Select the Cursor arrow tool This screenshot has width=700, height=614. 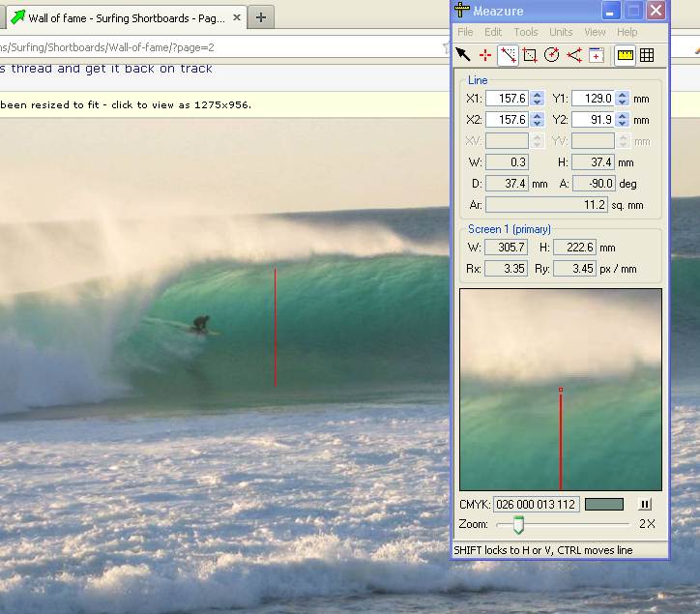463,55
